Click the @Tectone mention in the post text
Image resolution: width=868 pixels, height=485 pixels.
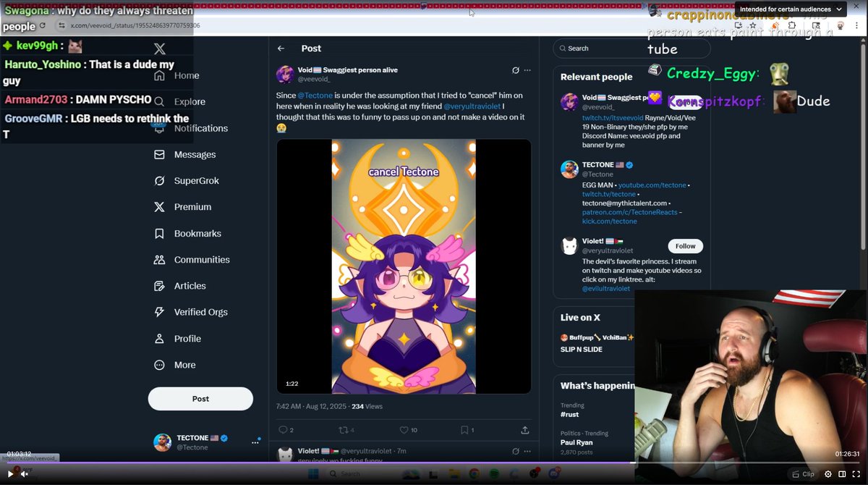(x=315, y=96)
